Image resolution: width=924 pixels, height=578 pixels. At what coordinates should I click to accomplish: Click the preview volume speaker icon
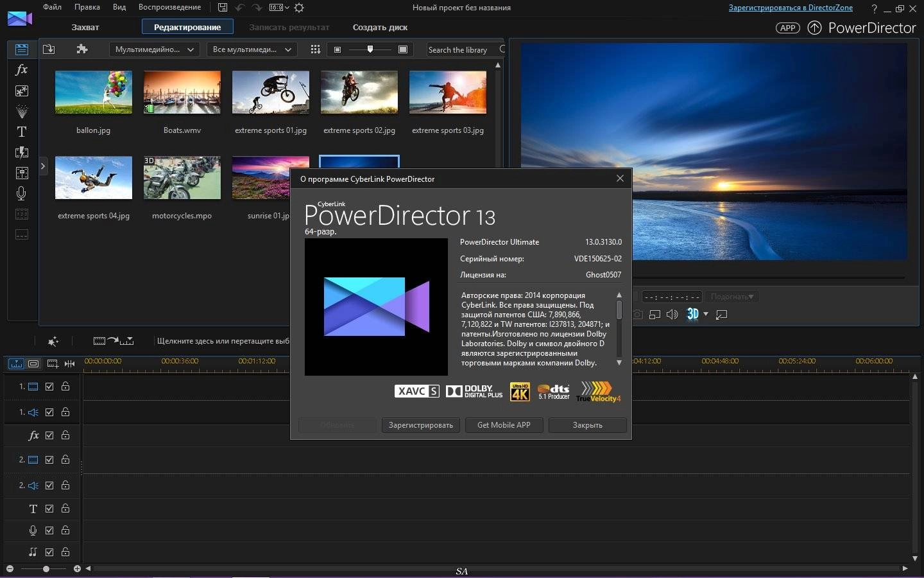coord(672,315)
